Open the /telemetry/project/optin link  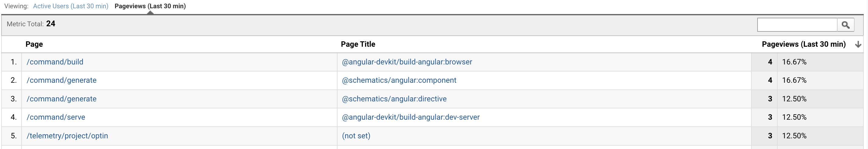point(67,136)
